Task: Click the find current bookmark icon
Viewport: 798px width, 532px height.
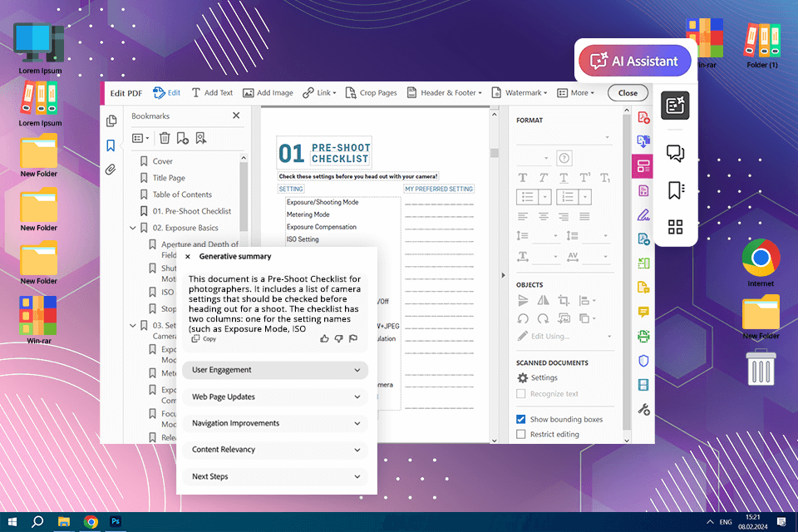Action: coord(201,138)
